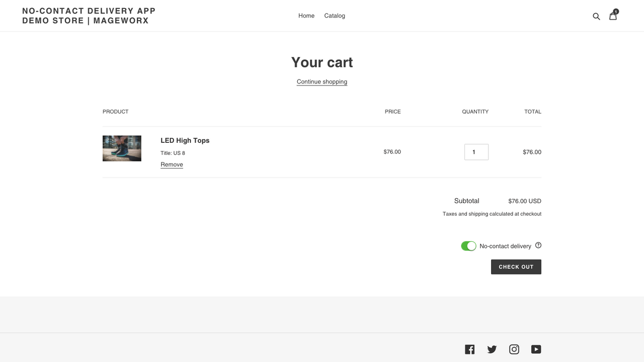Remove LED High Tops from the cart
Viewport: 644px width, 362px height.
pos(172,164)
